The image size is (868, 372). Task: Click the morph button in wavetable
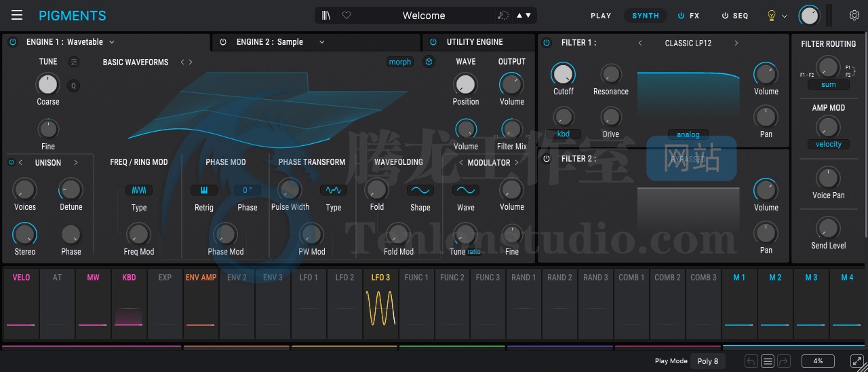pos(399,62)
